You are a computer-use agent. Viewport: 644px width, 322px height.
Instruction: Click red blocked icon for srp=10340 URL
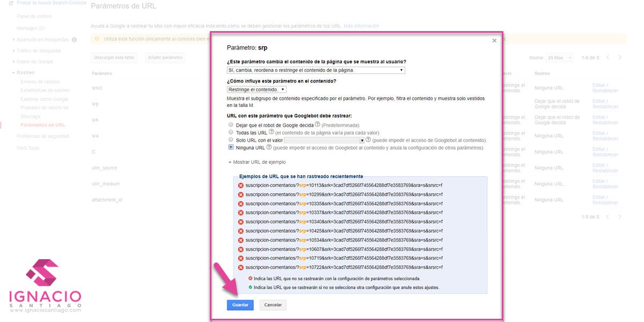pos(241,222)
